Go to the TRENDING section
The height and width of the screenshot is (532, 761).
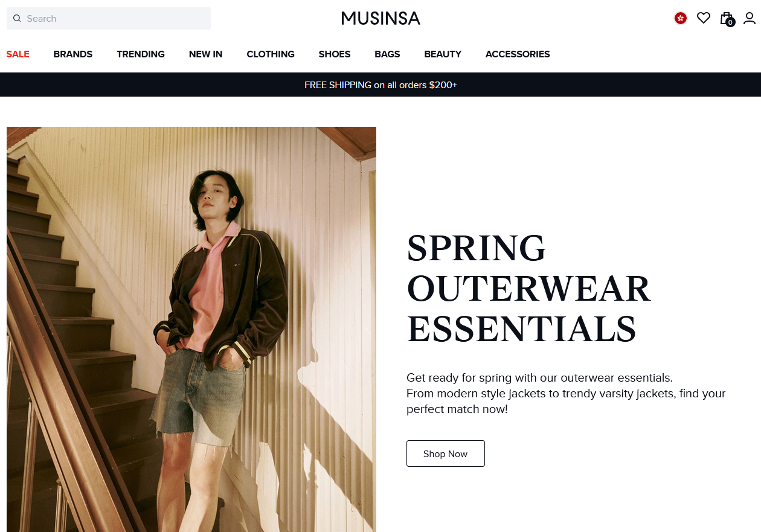coord(141,54)
